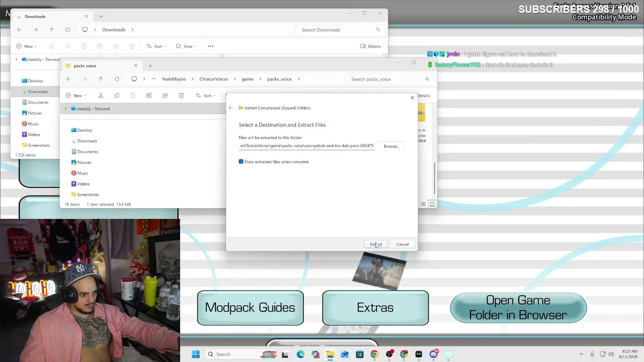Navigate to ChoicerVoicer breadcrumb folder
This screenshot has height=362, width=644.
pyautogui.click(x=213, y=79)
